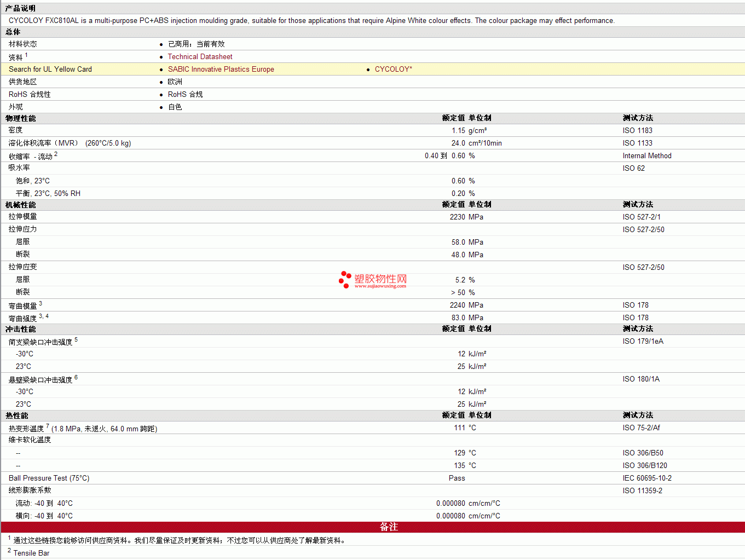Click the 'Search for UL Yellow Card' label
Screen dimensions: 745x560
[x=50, y=70]
